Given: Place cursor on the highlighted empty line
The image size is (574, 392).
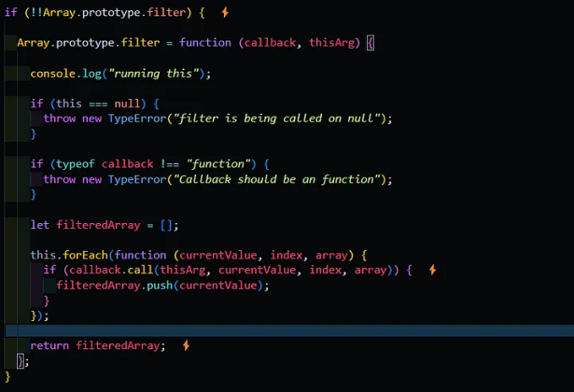Looking at the screenshot, I should (280, 330).
